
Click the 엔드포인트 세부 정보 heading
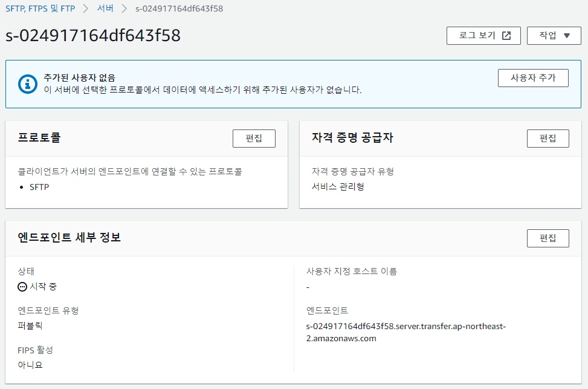69,237
